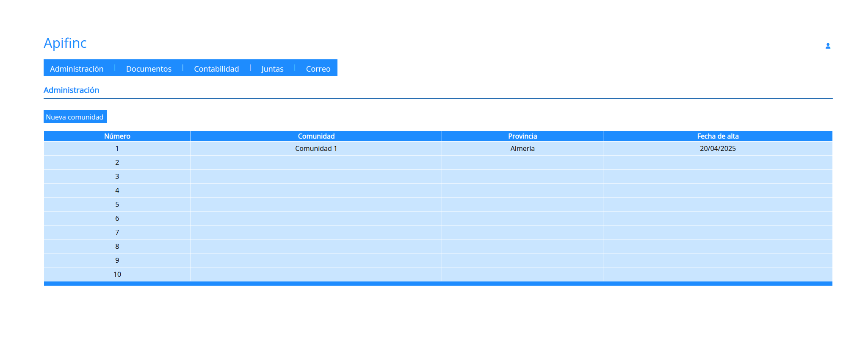Screen dimensions: 868x345
Task: Open the Documentos menu
Action: [149, 69]
